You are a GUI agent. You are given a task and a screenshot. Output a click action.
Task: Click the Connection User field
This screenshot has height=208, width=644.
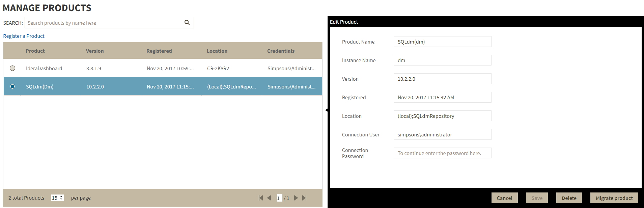[x=442, y=135]
